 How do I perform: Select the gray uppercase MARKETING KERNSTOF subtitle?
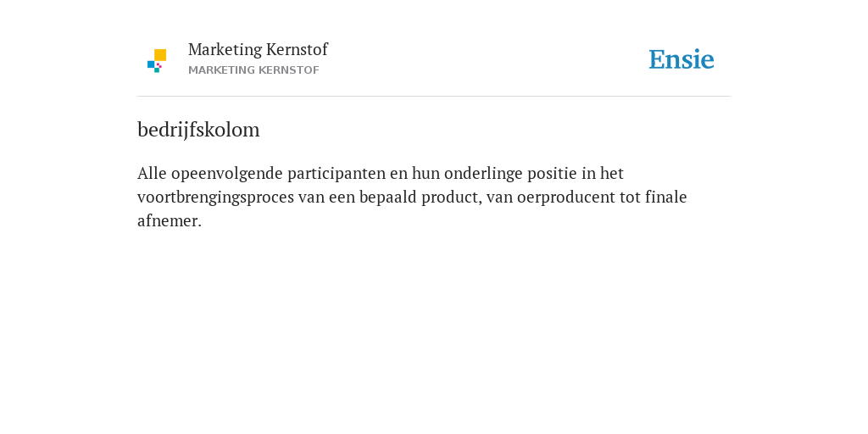(253, 70)
